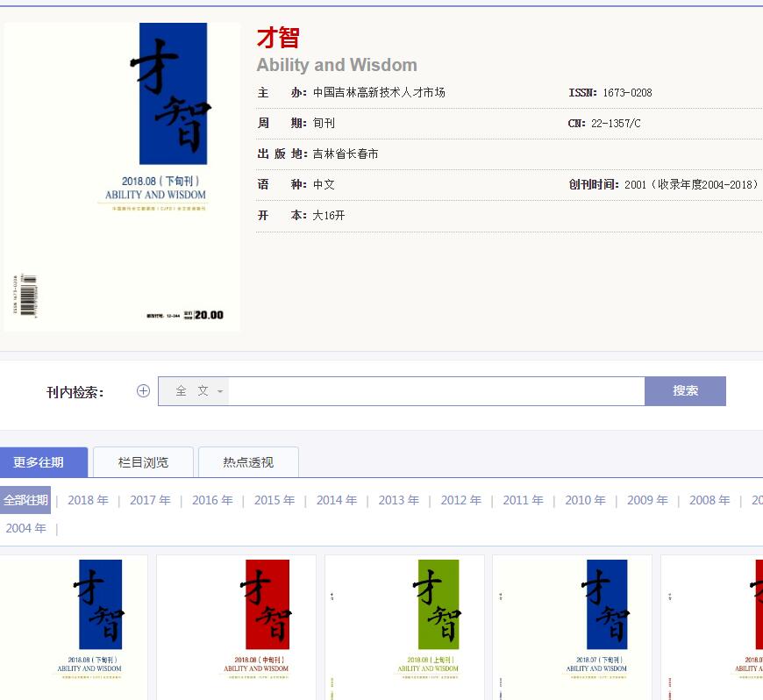Filter issues by 2009 年
Viewport: 763px width, 700px height.
(x=648, y=500)
